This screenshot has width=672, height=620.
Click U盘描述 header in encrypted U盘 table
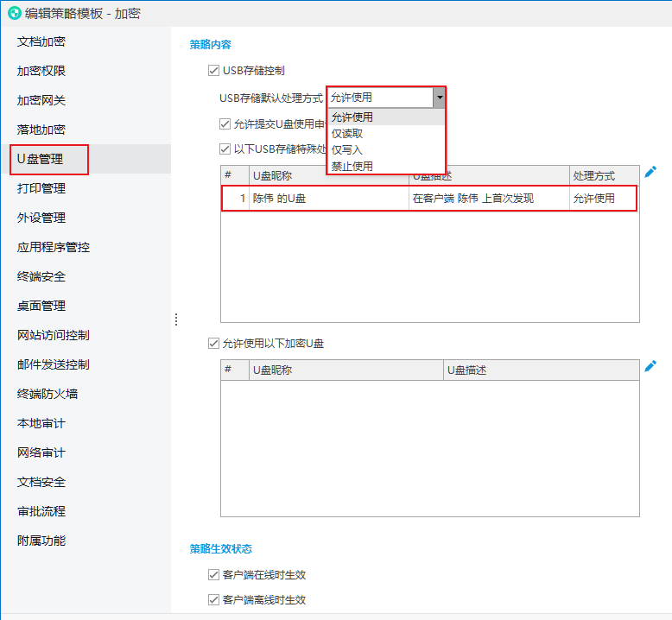click(x=542, y=370)
